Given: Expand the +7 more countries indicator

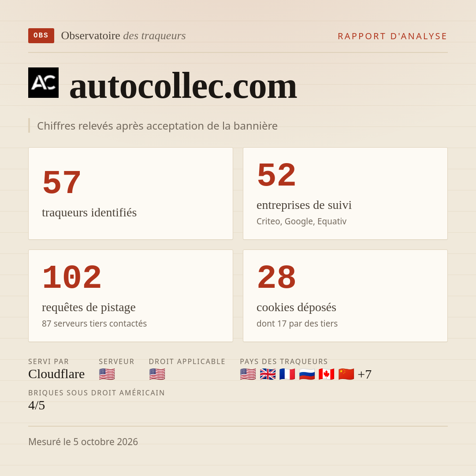Looking at the screenshot, I should [364, 374].
